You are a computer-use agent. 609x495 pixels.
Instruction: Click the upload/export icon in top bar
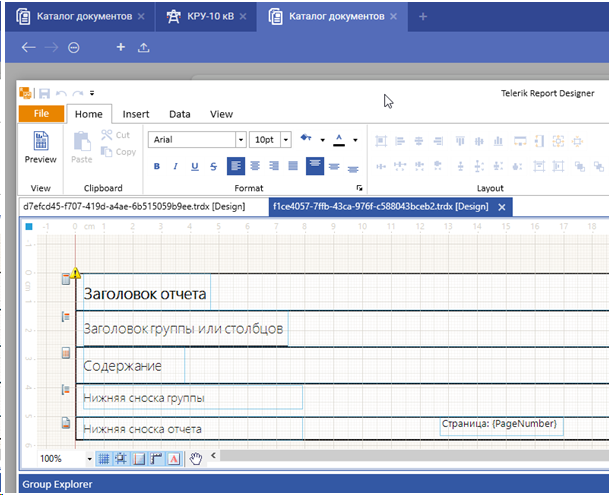coord(144,47)
